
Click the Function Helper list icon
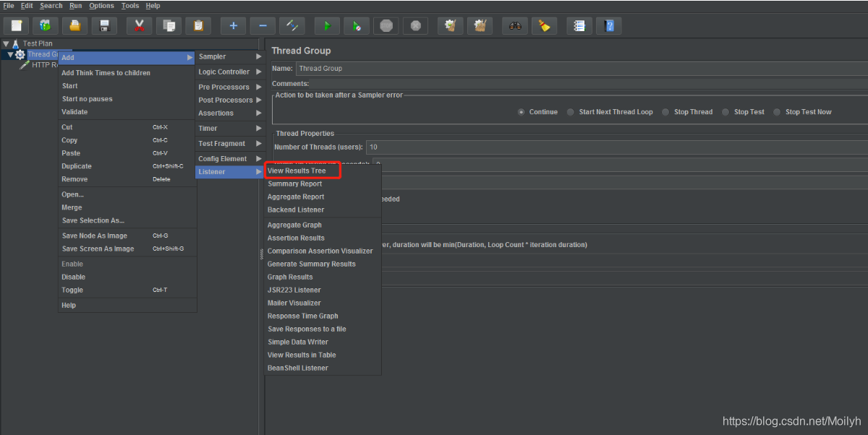tap(579, 26)
